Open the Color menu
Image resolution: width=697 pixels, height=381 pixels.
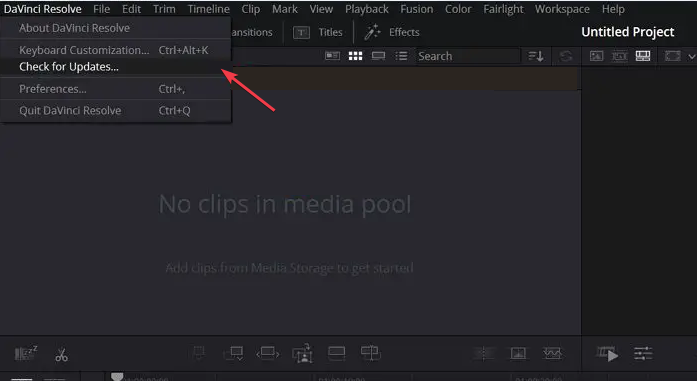click(x=458, y=9)
